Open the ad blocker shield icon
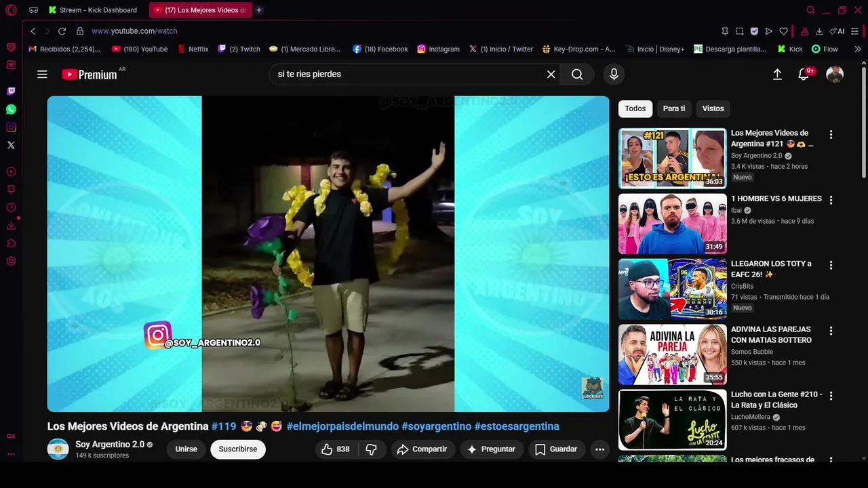This screenshot has height=488, width=868. (754, 31)
